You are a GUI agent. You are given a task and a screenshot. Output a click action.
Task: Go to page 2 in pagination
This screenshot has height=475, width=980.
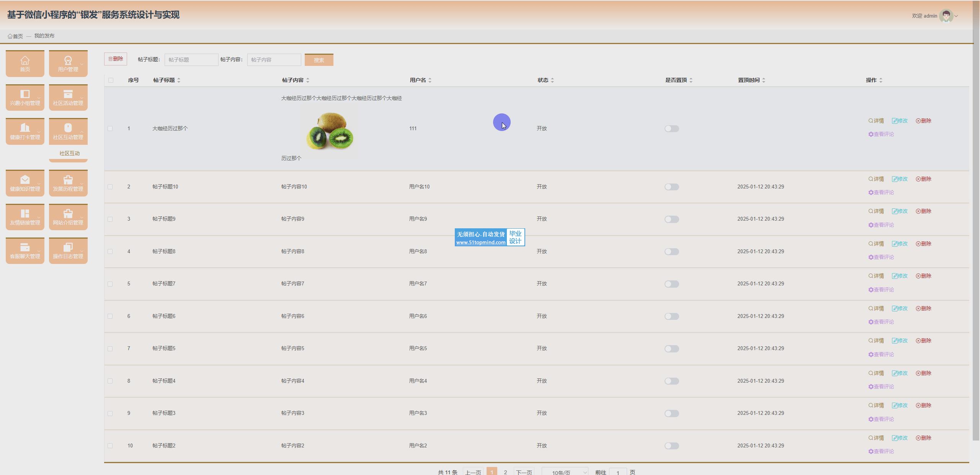point(505,472)
